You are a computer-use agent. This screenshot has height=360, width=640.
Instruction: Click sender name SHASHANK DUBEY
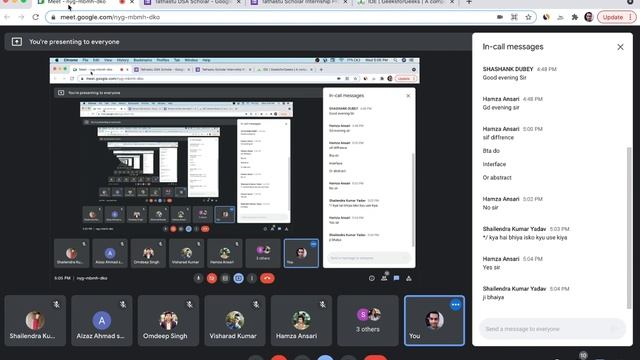click(x=508, y=69)
